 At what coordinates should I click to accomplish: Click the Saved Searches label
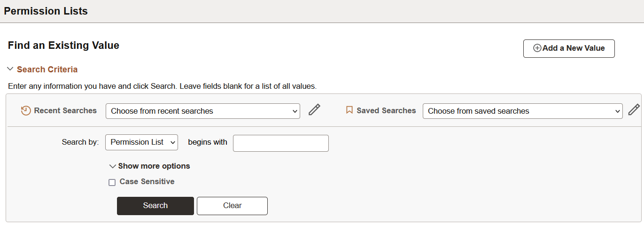point(386,111)
